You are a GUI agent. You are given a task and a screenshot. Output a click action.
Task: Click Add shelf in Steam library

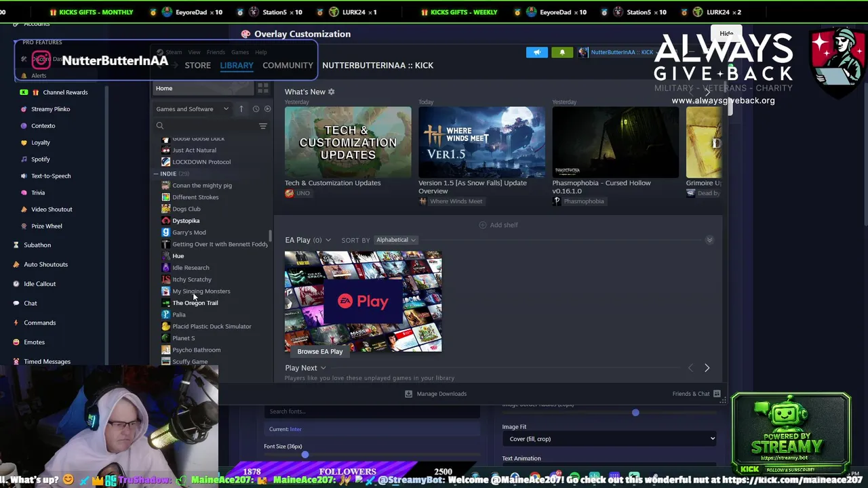click(498, 225)
